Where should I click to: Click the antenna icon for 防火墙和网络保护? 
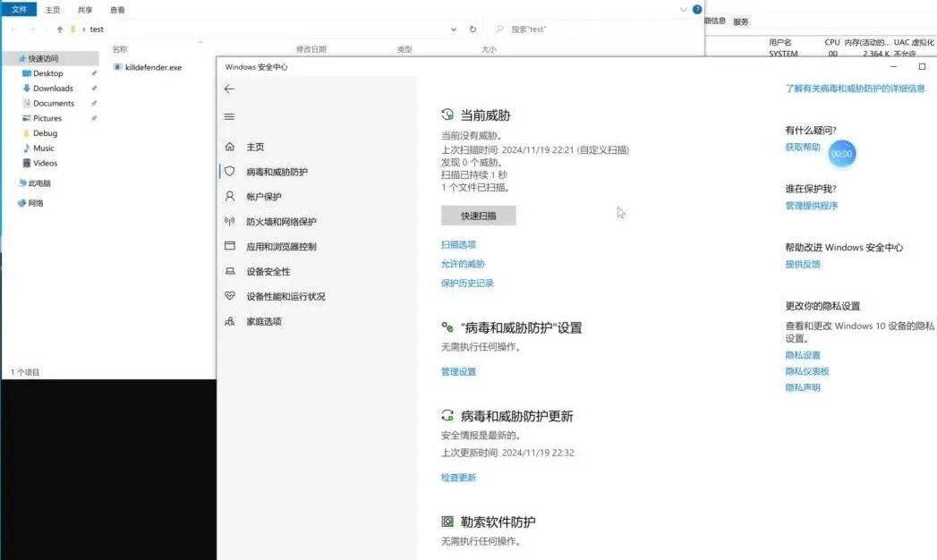click(x=229, y=221)
